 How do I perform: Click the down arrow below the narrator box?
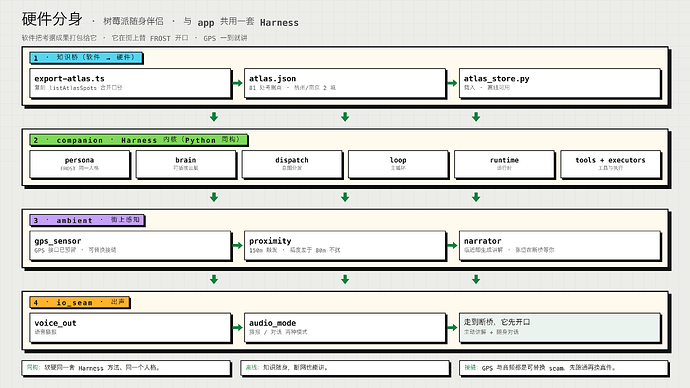tap(476, 279)
